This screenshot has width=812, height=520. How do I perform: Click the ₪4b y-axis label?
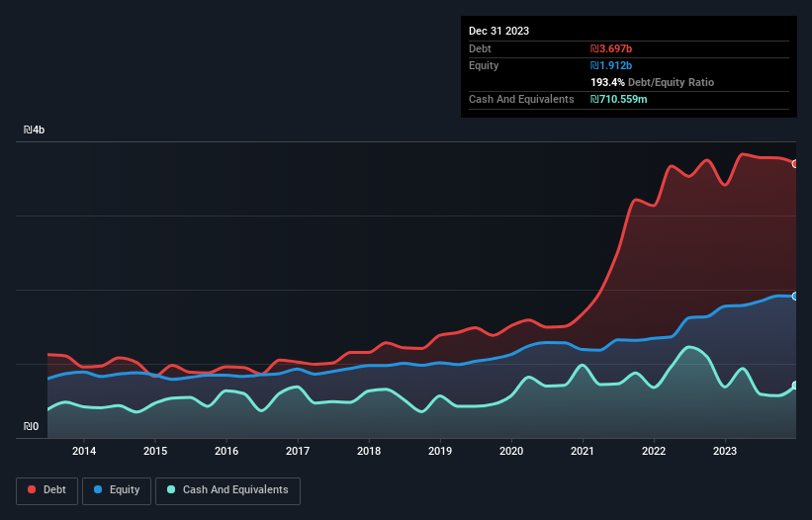click(35, 130)
